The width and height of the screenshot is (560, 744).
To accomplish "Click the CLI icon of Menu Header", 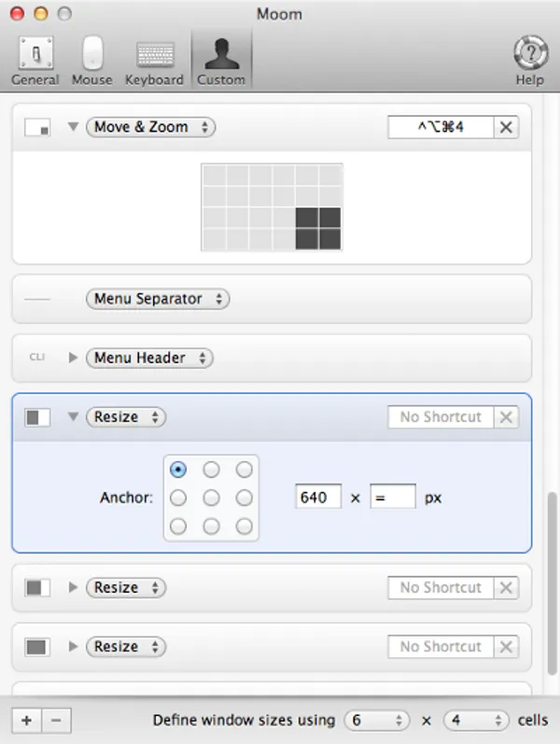I will pos(37,357).
